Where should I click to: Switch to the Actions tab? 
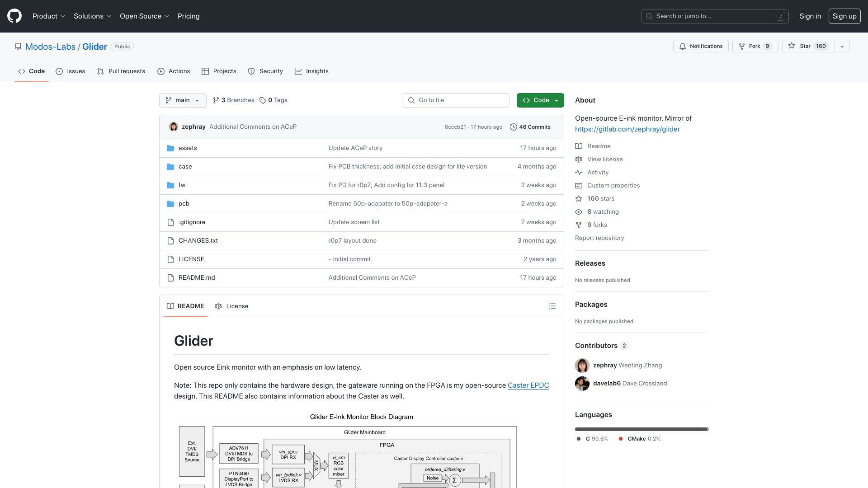coord(174,71)
